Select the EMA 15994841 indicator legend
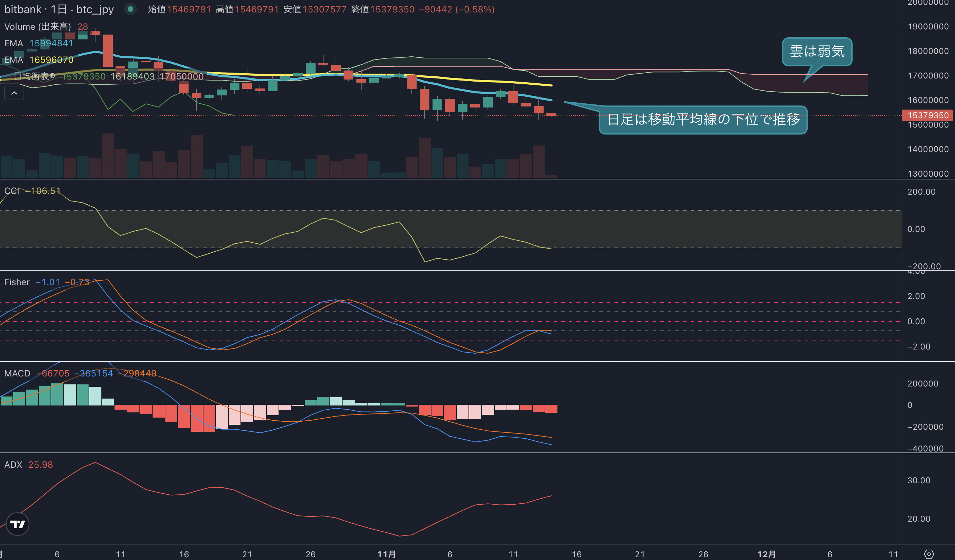This screenshot has width=955, height=560. coord(38,43)
